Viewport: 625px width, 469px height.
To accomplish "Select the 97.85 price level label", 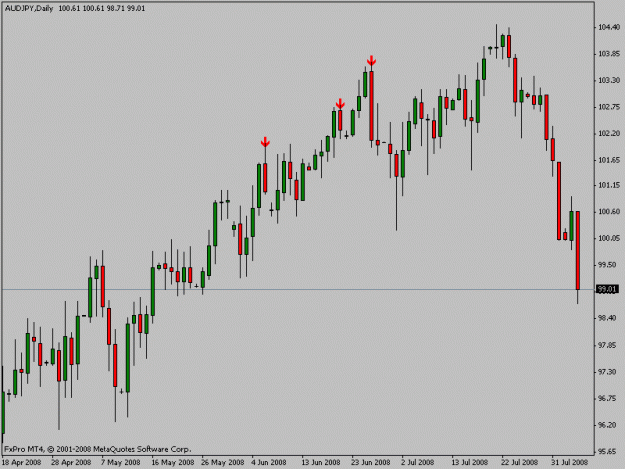I will coord(609,345).
